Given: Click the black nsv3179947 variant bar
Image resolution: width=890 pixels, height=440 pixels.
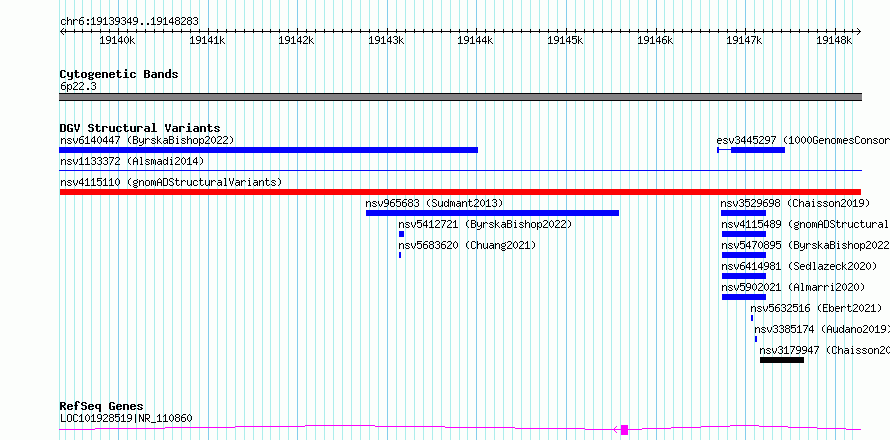Looking at the screenshot, I should pyautogui.click(x=782, y=360).
